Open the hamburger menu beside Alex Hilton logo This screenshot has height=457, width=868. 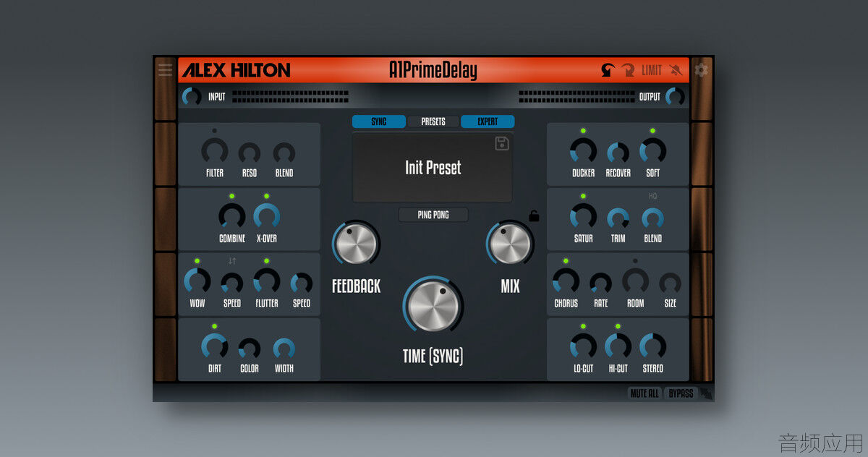166,70
